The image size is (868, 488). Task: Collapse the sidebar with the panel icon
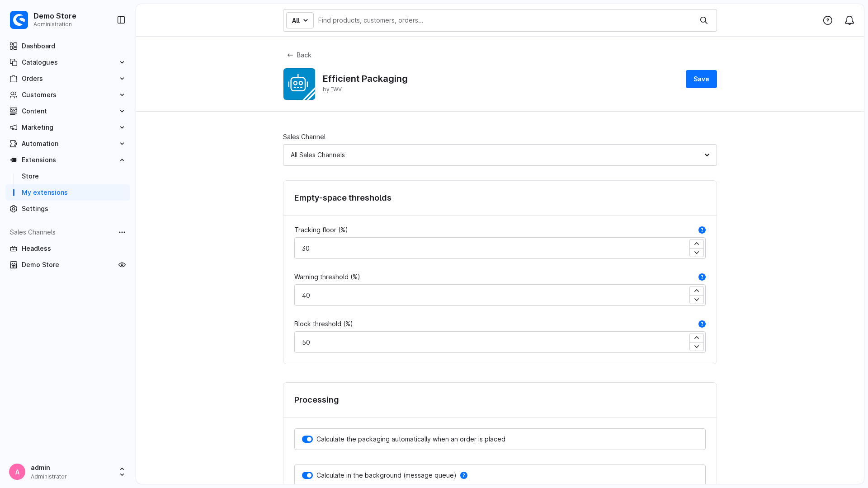click(x=121, y=20)
